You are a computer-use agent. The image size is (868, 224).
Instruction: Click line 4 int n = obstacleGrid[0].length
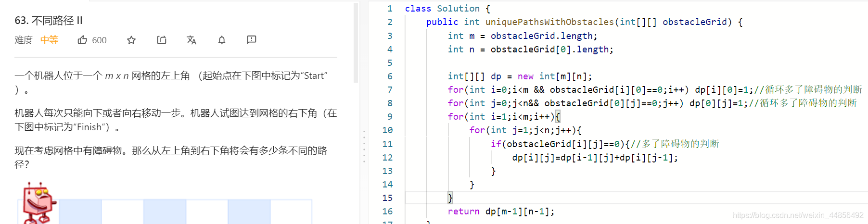pos(530,50)
